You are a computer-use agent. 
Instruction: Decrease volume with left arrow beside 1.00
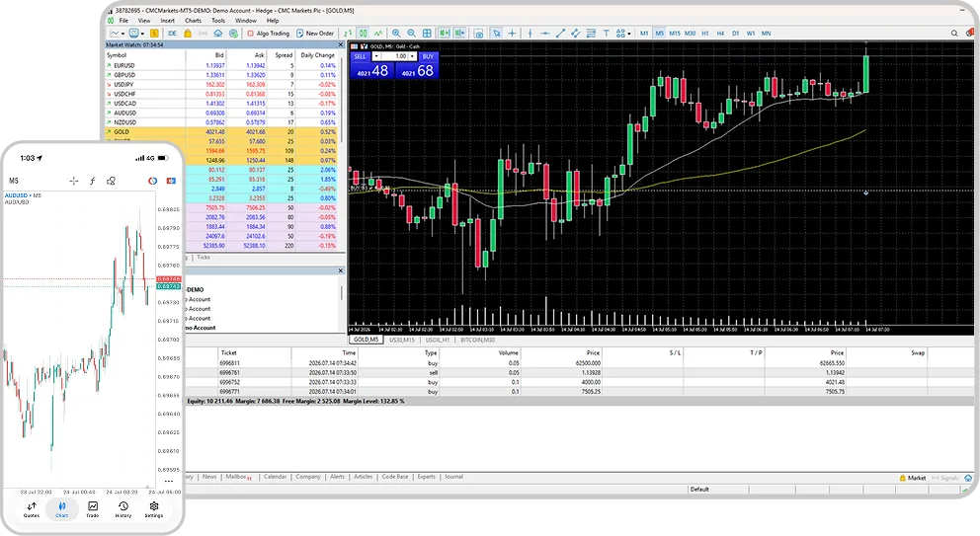click(x=376, y=56)
